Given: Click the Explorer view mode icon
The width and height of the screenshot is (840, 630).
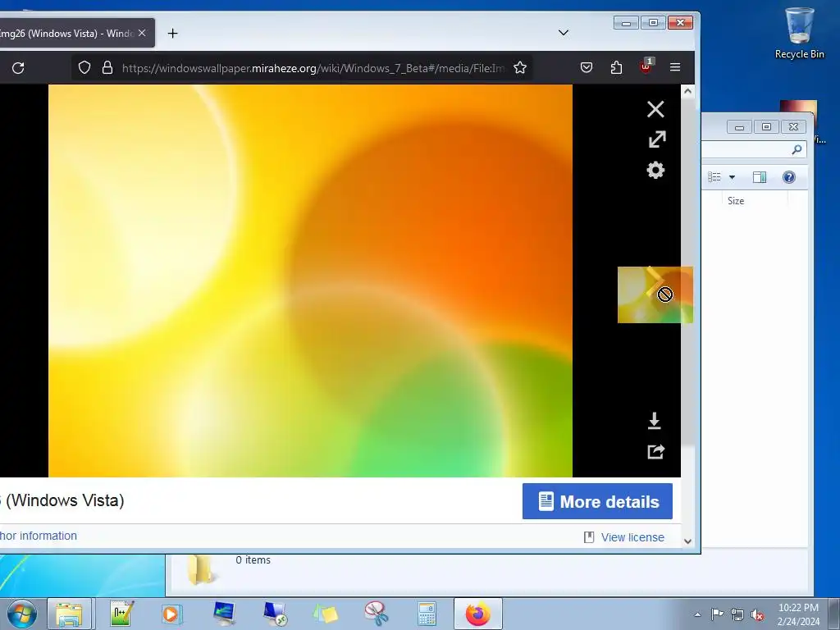Looking at the screenshot, I should click(714, 177).
